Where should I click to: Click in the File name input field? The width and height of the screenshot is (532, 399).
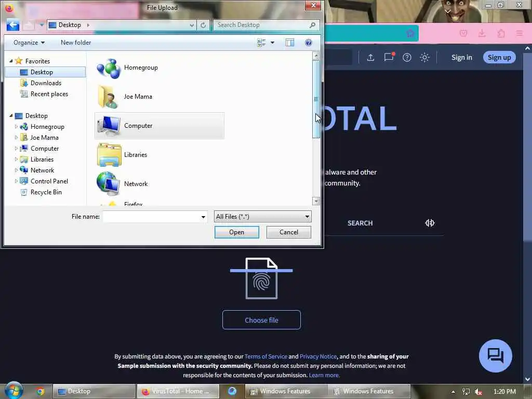[151, 217]
